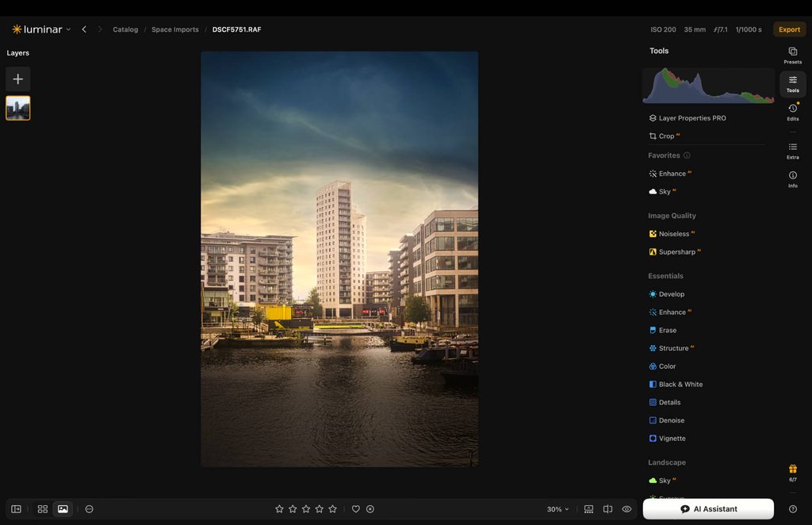The width and height of the screenshot is (812, 525).
Task: Toggle the preview eye icon
Action: (626, 509)
